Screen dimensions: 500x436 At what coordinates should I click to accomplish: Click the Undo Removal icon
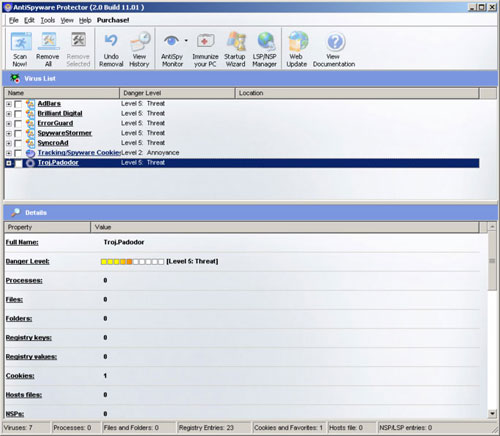[x=111, y=41]
